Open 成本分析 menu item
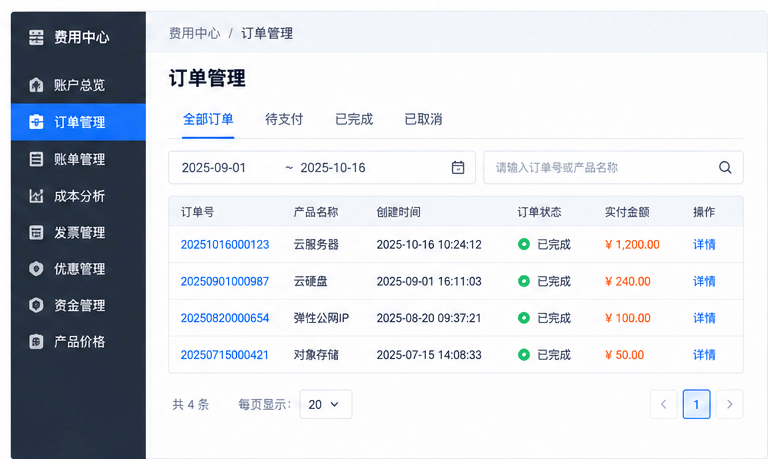768x459 pixels. 78,196
